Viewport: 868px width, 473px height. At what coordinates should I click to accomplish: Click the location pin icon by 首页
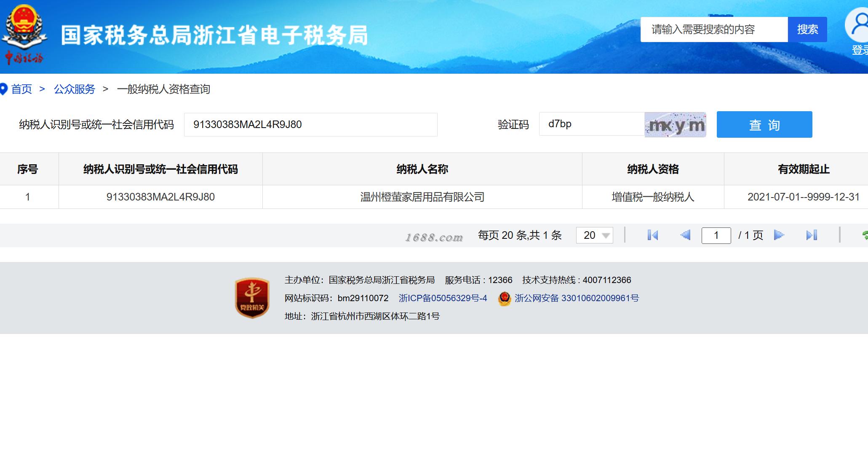coord(4,89)
